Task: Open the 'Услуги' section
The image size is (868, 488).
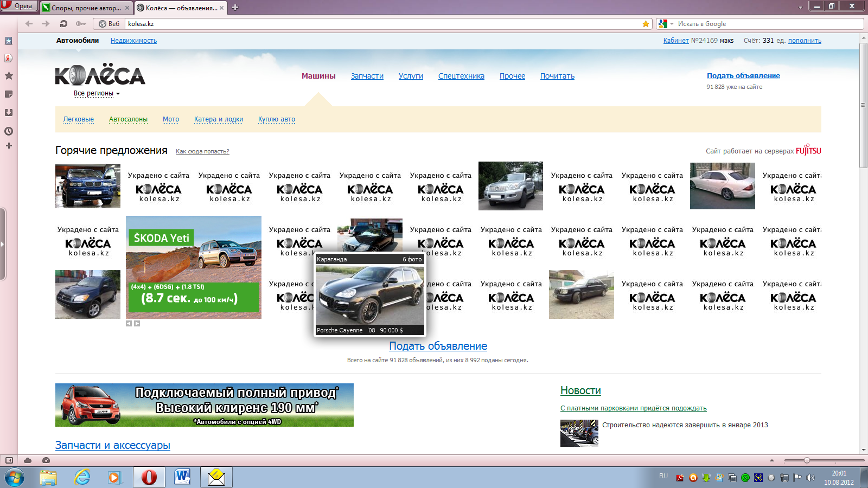Action: pyautogui.click(x=411, y=76)
